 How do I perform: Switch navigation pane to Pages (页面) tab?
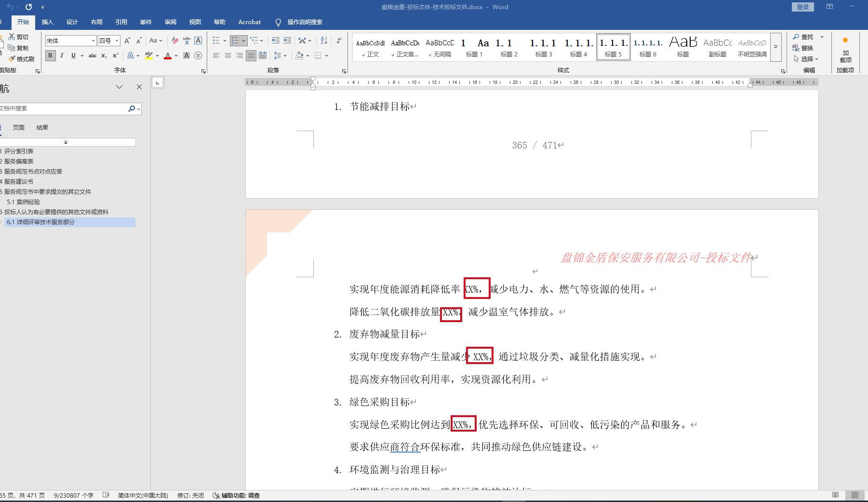[19, 128]
